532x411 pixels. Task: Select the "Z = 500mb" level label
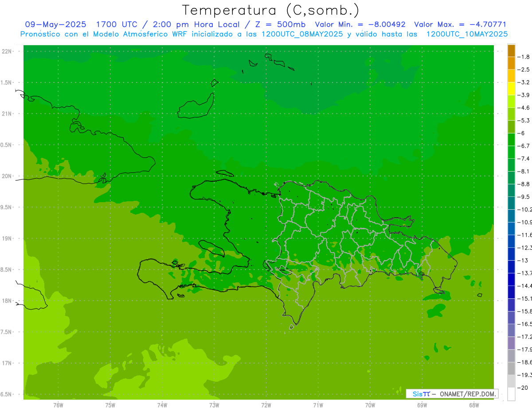point(278,24)
